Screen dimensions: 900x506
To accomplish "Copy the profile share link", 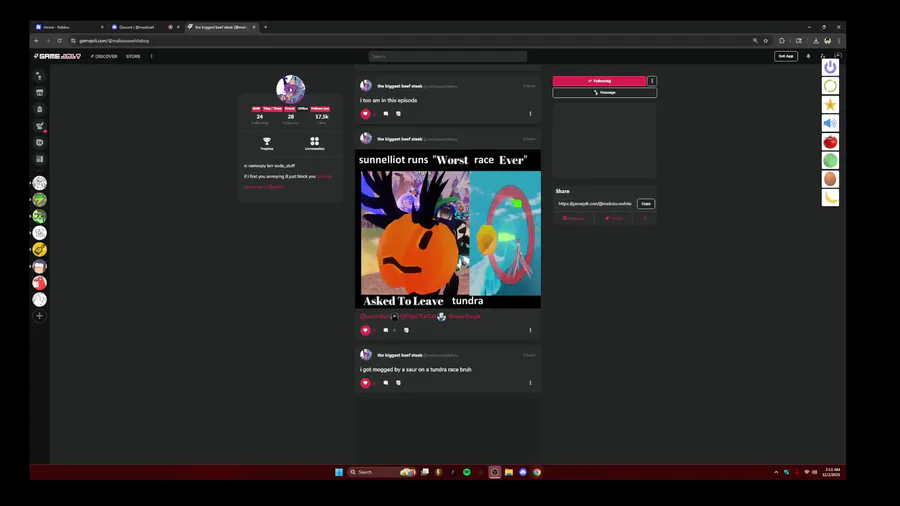I will tap(646, 204).
